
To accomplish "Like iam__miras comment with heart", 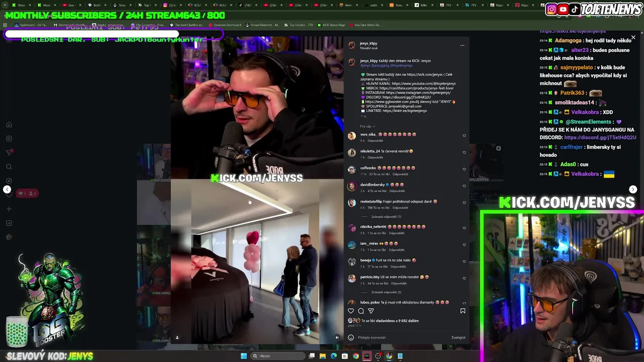I will [464, 245].
